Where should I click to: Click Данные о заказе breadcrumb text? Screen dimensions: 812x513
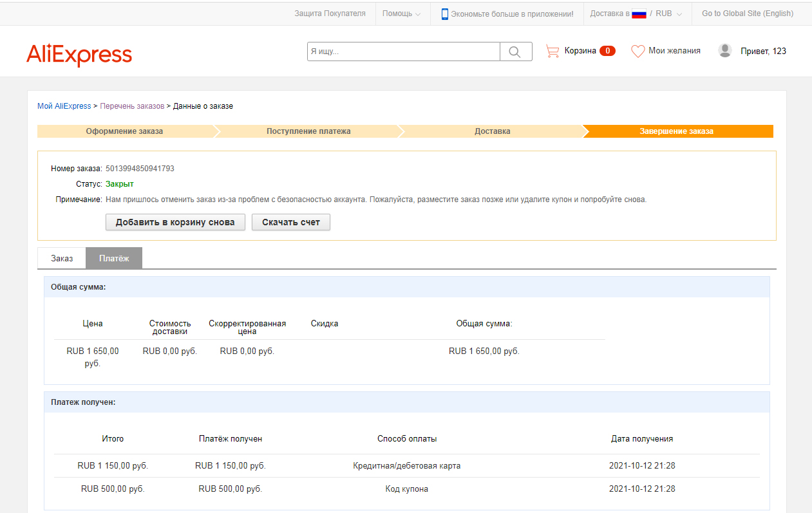pos(203,106)
